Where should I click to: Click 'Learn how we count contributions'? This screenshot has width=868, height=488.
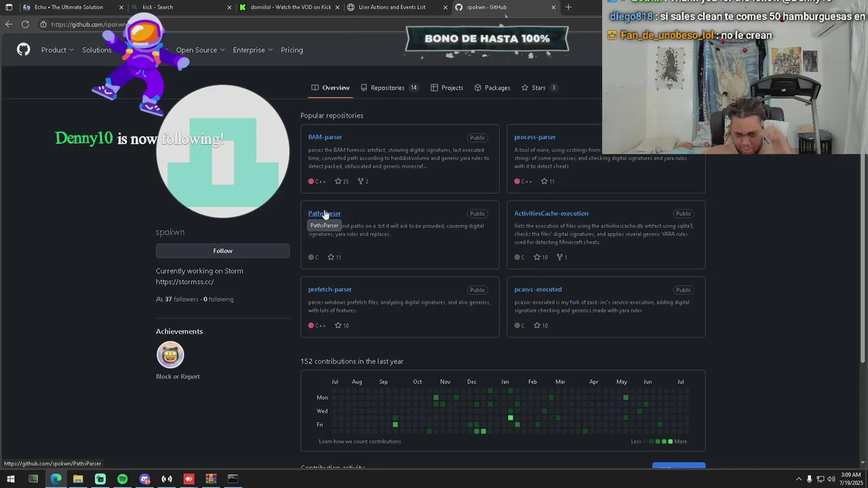click(x=360, y=441)
